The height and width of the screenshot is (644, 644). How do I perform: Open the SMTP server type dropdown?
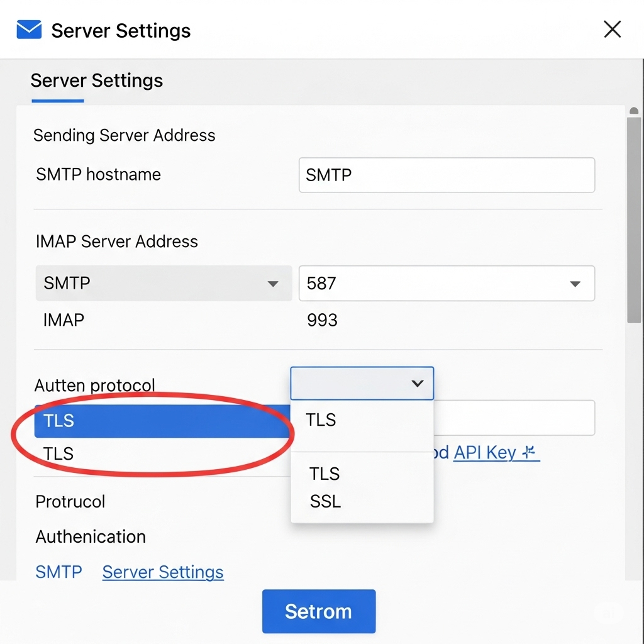coord(164,283)
